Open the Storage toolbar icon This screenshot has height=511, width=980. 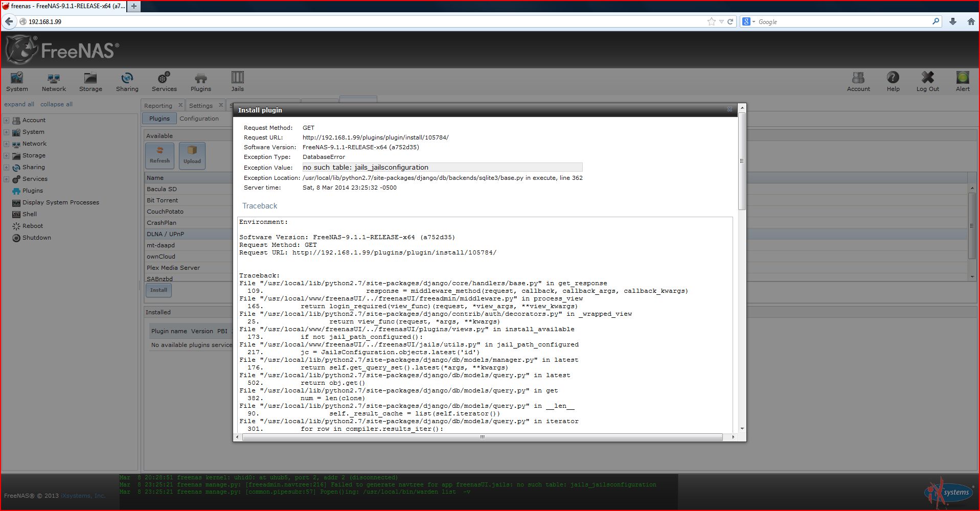click(x=90, y=82)
